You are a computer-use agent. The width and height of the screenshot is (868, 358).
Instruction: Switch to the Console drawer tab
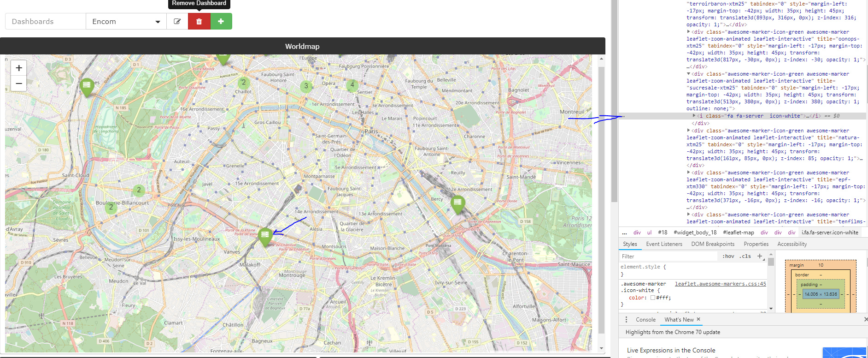(x=645, y=319)
